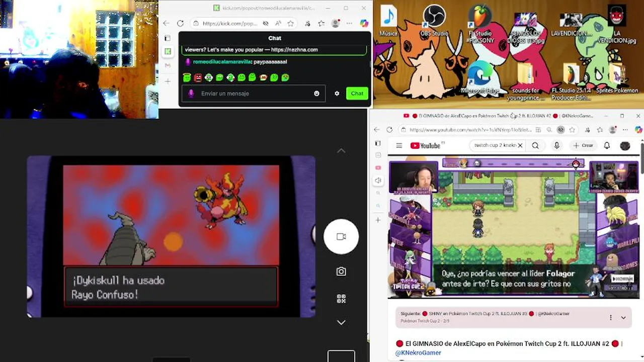Screen dimensions: 644x362
Task: Toggle tracking prevention icon in Kick address bar
Action: click(x=266, y=23)
